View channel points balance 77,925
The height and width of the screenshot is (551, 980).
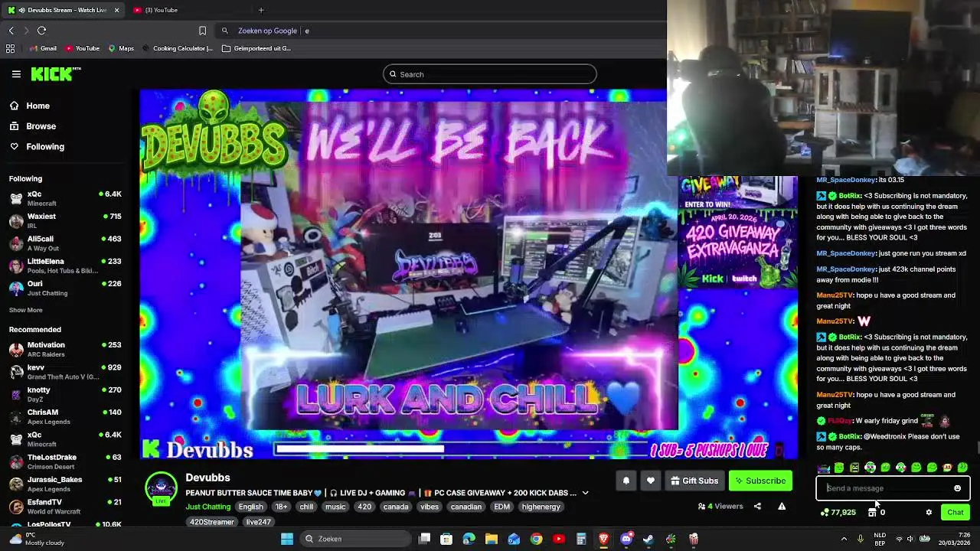point(838,513)
